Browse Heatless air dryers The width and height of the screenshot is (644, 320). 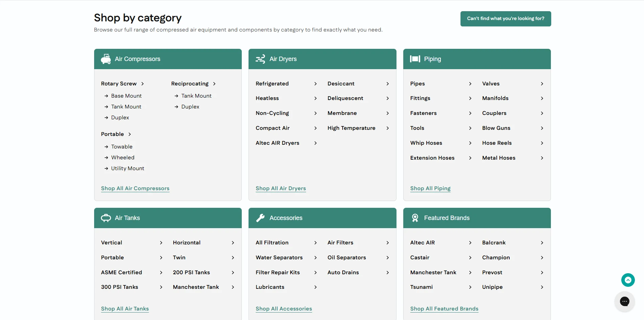[x=267, y=98]
